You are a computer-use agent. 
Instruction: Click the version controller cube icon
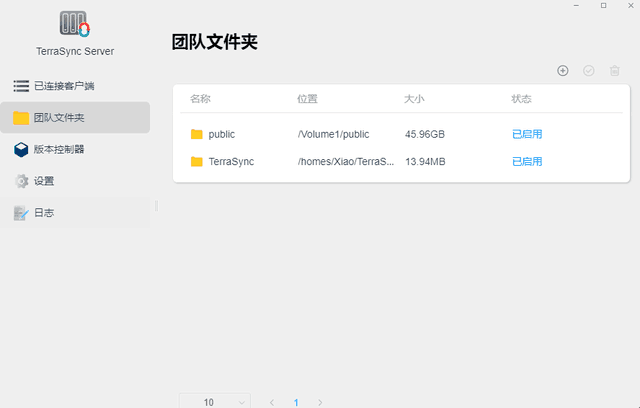point(21,150)
